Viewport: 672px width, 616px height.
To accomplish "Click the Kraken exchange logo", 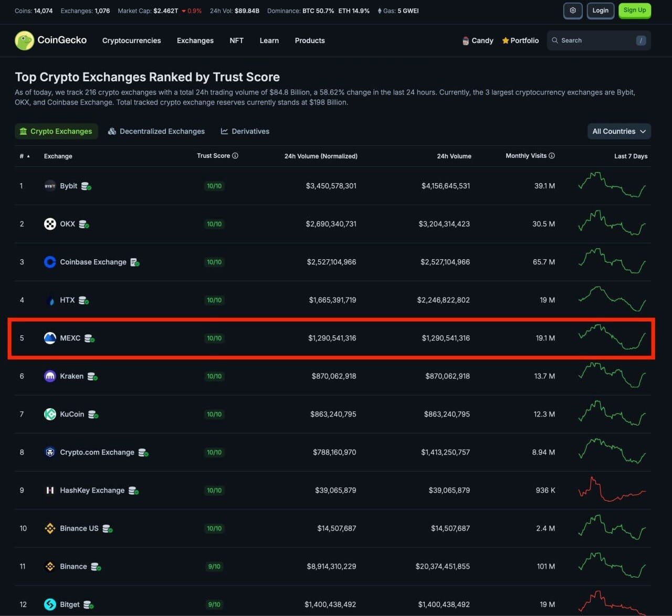I will click(x=50, y=376).
